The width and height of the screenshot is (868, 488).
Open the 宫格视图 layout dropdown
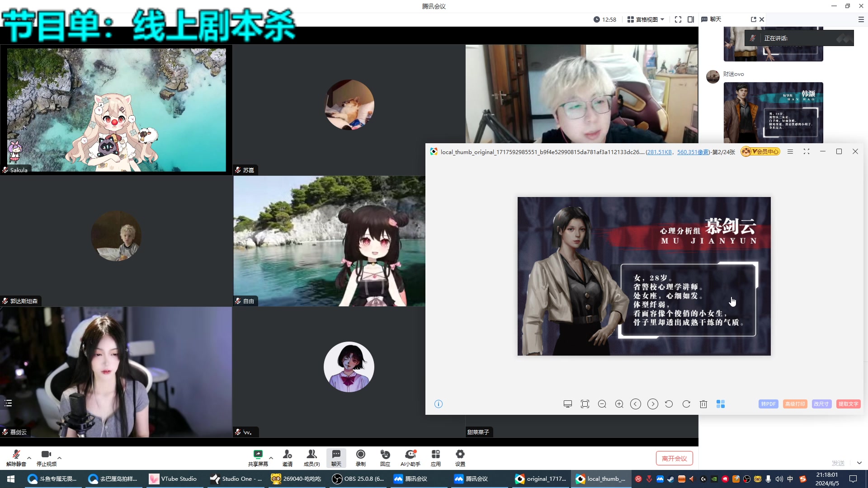(x=646, y=19)
